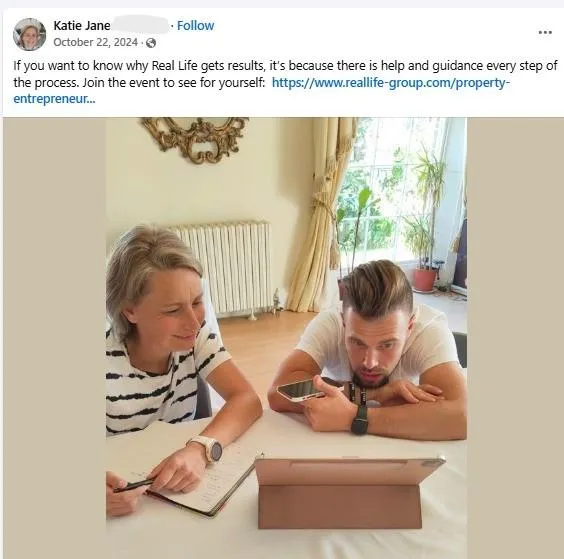Open the post photo at the woman's face

[169, 311]
